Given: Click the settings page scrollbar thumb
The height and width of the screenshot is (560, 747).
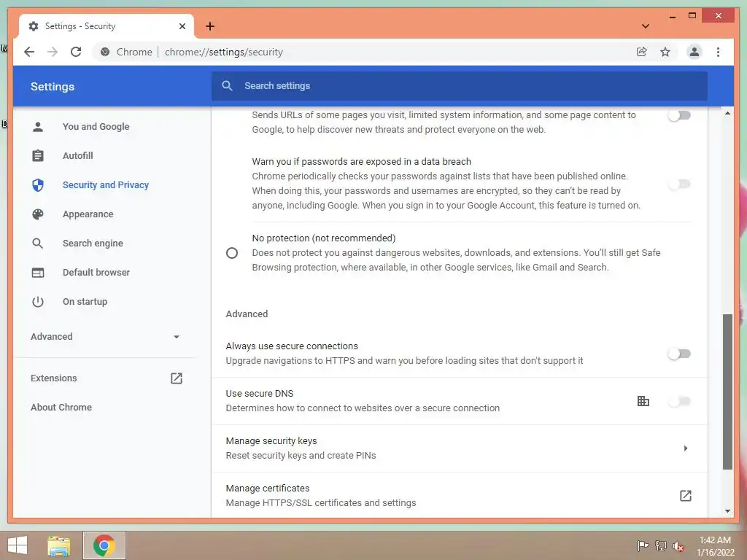Looking at the screenshot, I should [x=727, y=392].
